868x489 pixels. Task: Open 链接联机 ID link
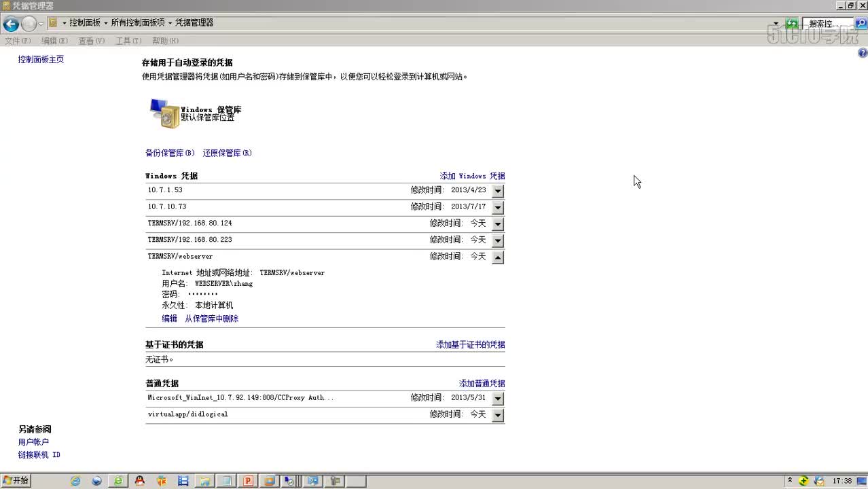click(39, 455)
